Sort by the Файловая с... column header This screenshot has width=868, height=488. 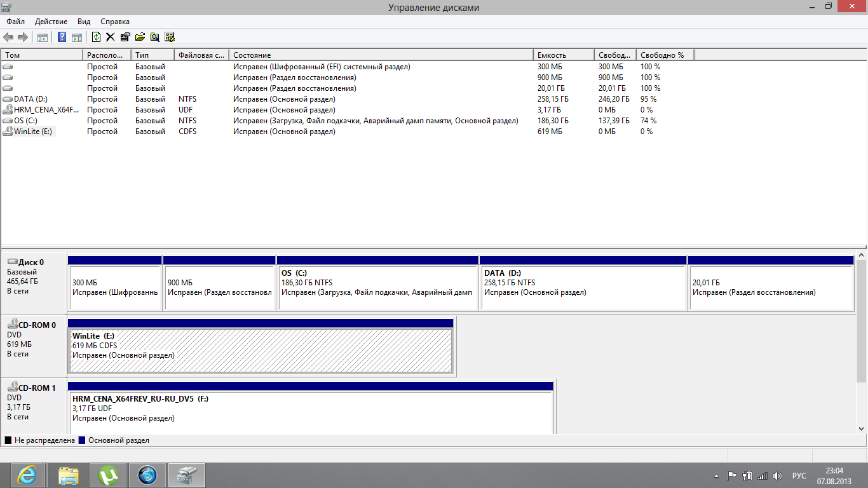point(202,55)
